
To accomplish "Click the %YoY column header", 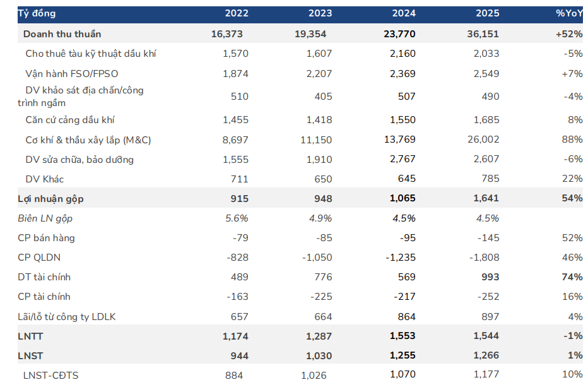I will point(568,14).
